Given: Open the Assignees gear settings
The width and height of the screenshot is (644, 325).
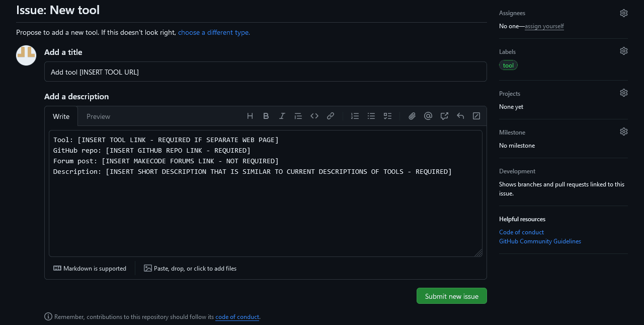Looking at the screenshot, I should pos(624,13).
